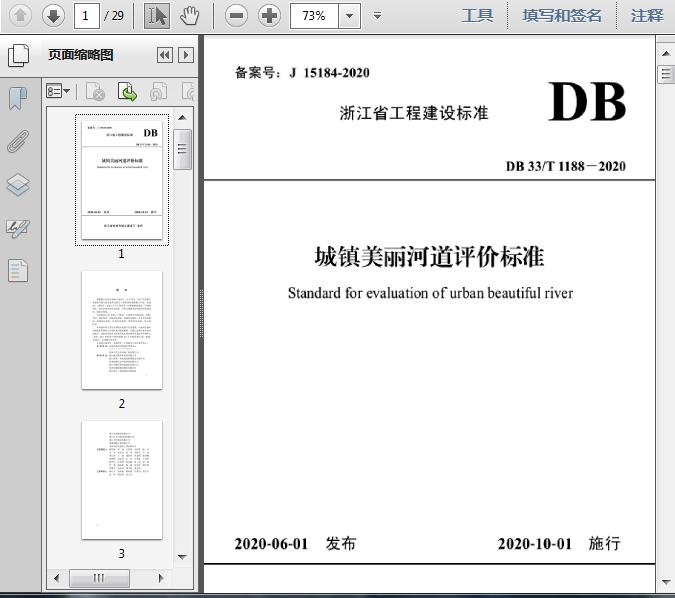Click the text 备案号: J 15184-2020
675x598 pixels.
click(302, 72)
